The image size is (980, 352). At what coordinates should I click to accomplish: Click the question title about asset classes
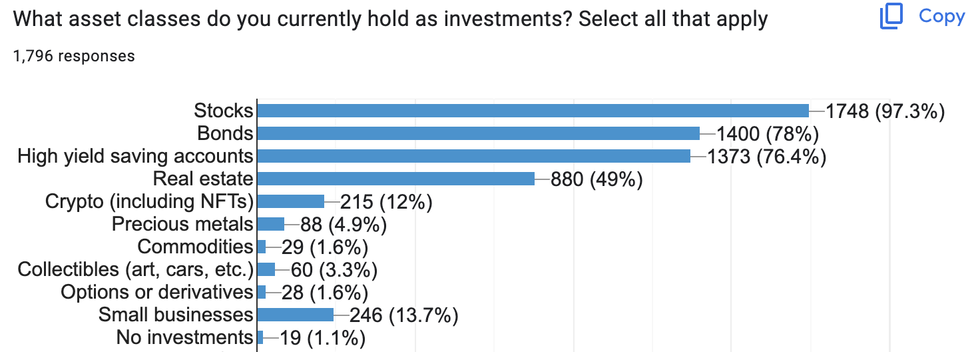pyautogui.click(x=391, y=19)
